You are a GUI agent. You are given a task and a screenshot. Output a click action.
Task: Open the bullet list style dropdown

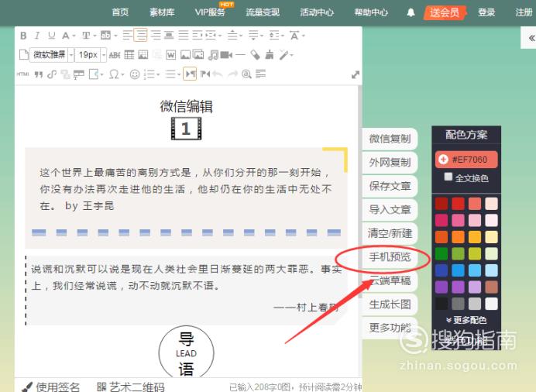click(178, 74)
